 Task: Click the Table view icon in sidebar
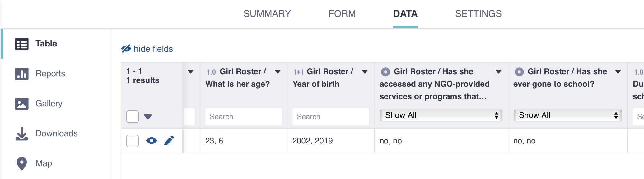click(x=22, y=44)
